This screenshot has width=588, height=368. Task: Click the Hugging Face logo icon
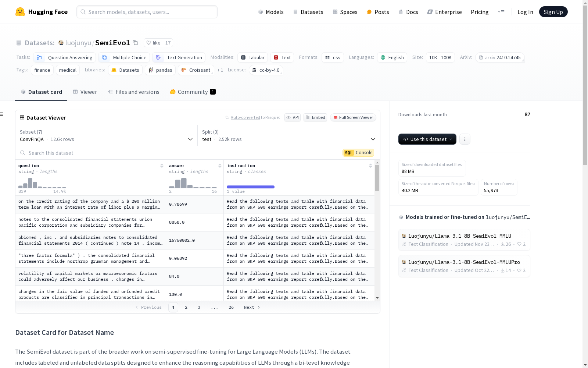20,12
